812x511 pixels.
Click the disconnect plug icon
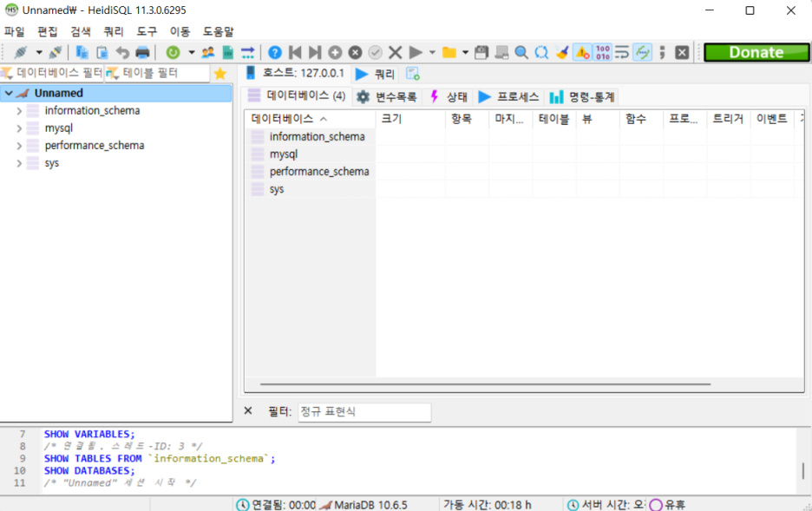(56, 52)
